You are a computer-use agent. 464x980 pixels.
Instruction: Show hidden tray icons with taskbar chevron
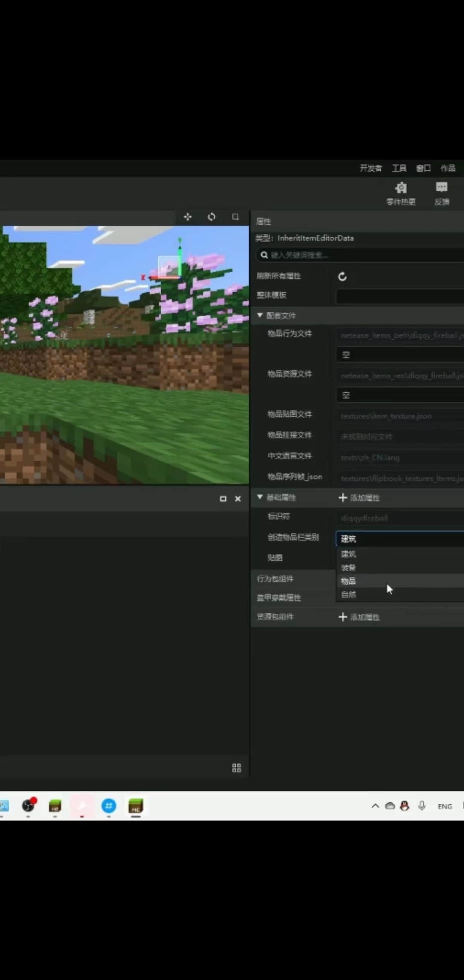click(375, 806)
